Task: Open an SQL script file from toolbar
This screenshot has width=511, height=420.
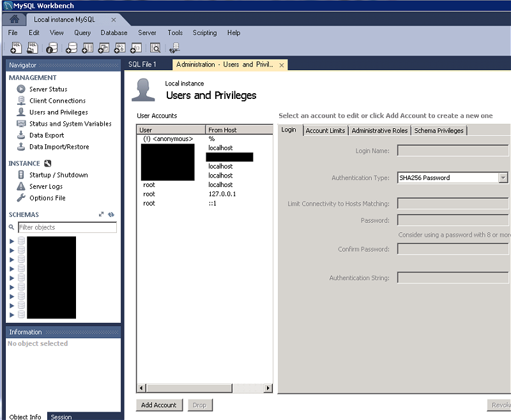Action: point(33,48)
